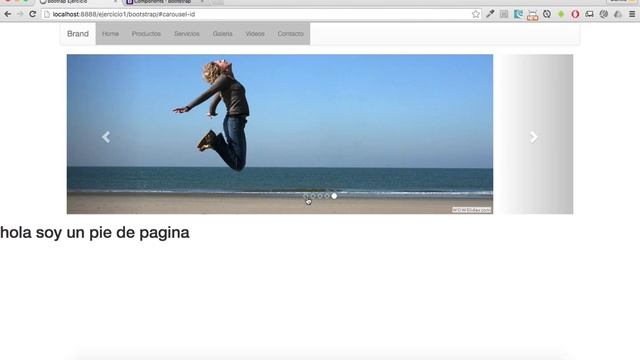The image size is (640, 360).
Task: Click the browser forward arrow
Action: pos(20,14)
